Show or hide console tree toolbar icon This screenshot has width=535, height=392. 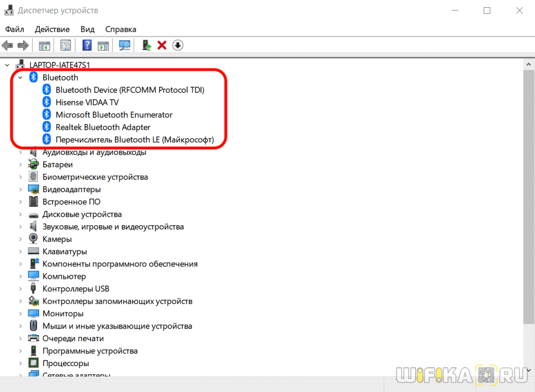(44, 45)
